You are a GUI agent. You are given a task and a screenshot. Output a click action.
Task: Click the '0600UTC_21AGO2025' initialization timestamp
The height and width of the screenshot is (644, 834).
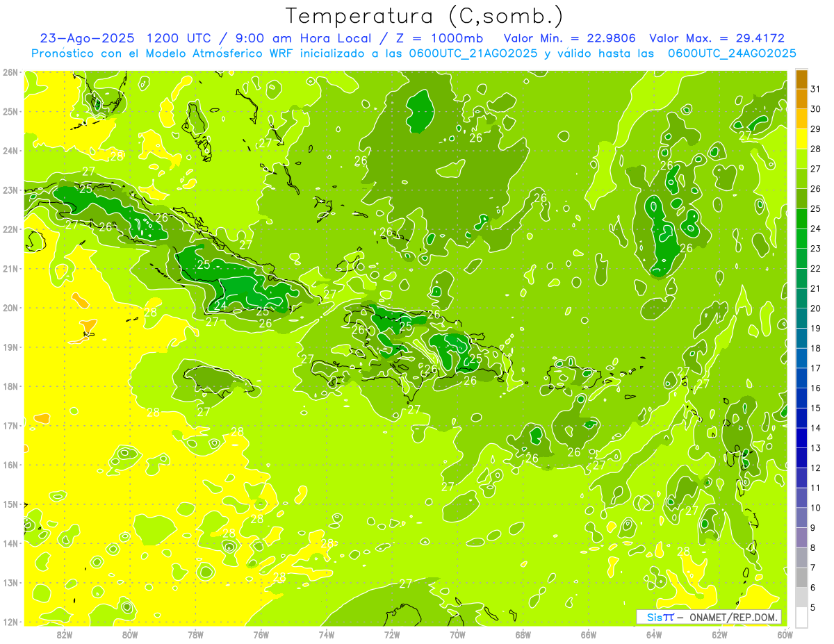pyautogui.click(x=473, y=53)
